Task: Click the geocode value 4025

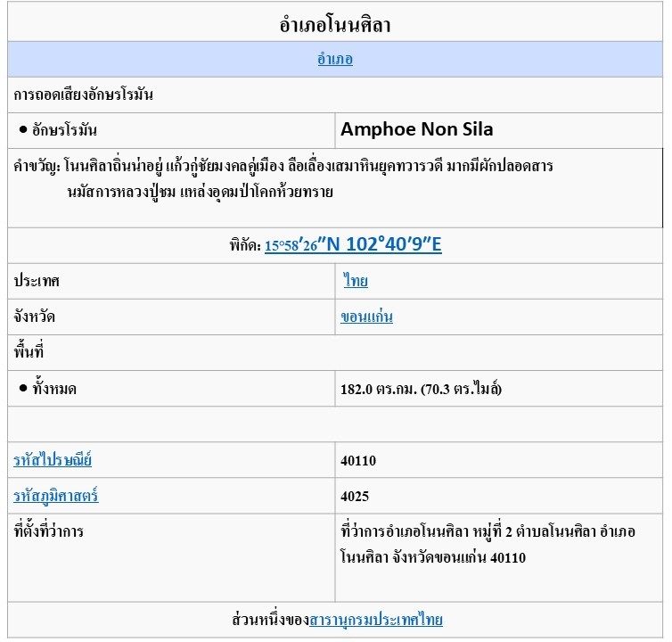Action: tap(355, 497)
